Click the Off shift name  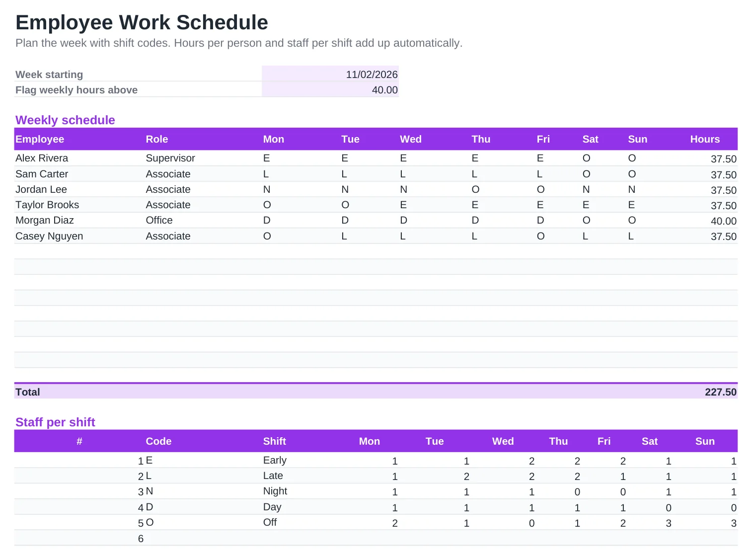(x=270, y=522)
